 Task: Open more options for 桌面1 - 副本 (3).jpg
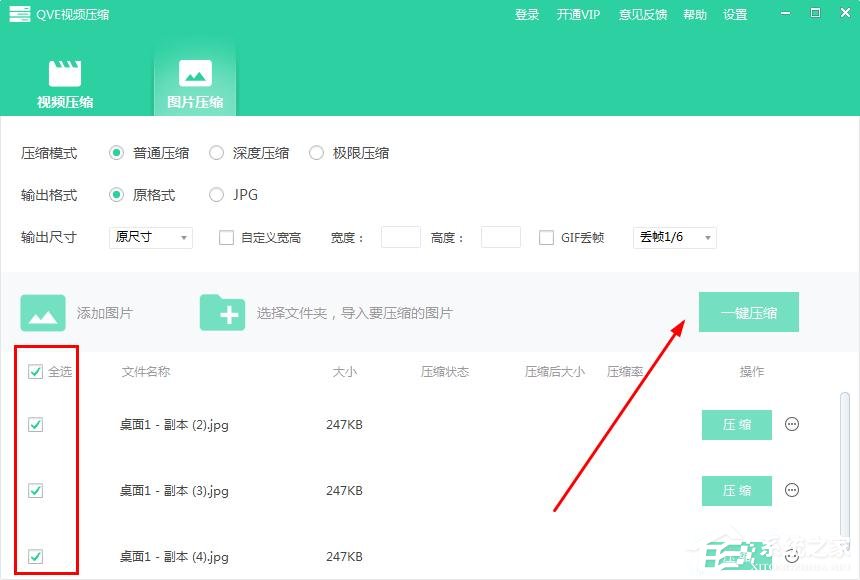791,490
